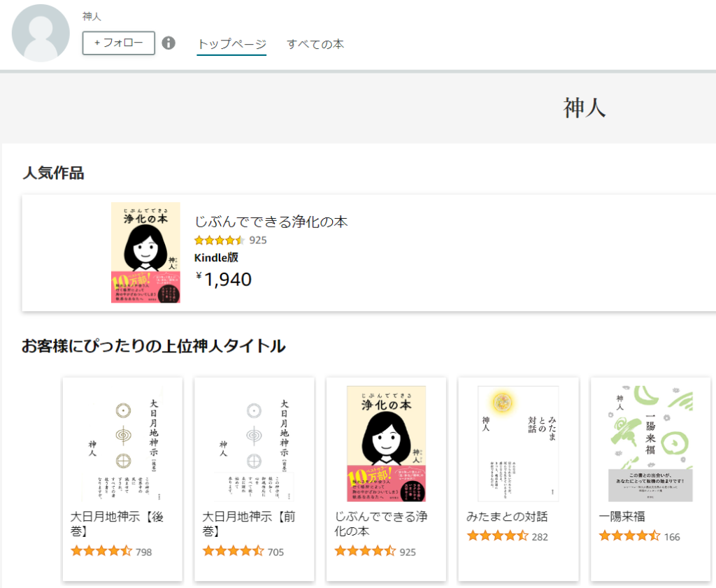Click the + フォロー follow button
This screenshot has width=716, height=588.
[119, 43]
